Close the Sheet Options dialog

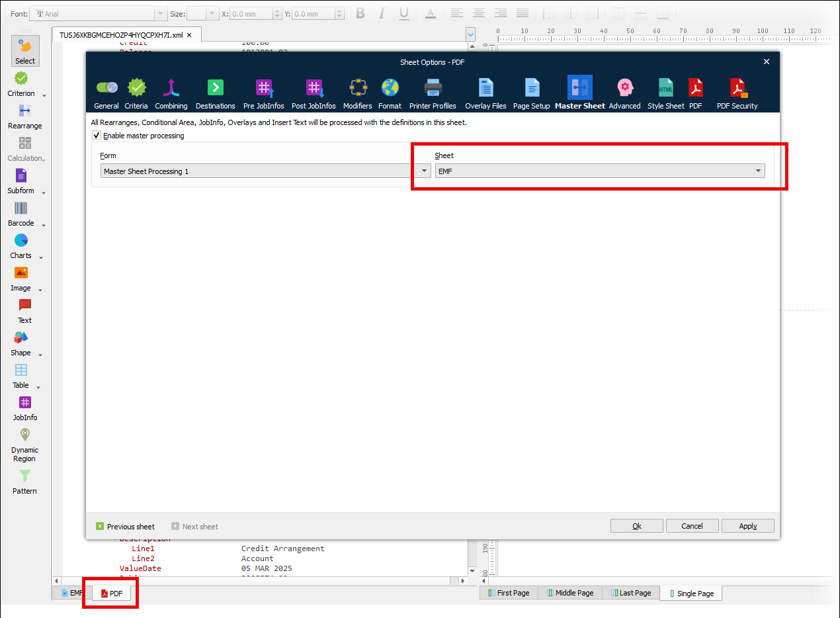tap(767, 62)
